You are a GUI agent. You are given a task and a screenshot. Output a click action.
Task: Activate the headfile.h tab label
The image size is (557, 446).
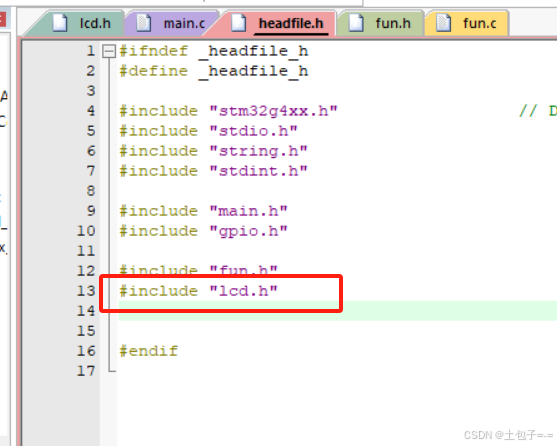coord(291,24)
